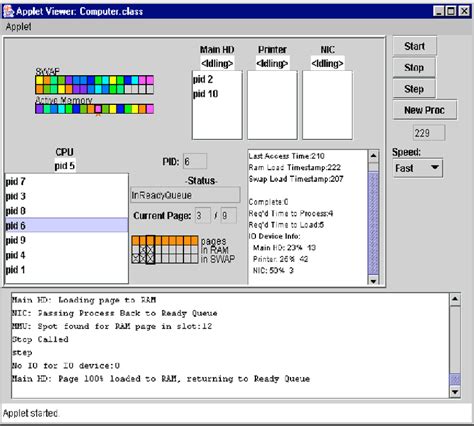Click the Step button
Screen dimensions: 474x426
click(414, 89)
